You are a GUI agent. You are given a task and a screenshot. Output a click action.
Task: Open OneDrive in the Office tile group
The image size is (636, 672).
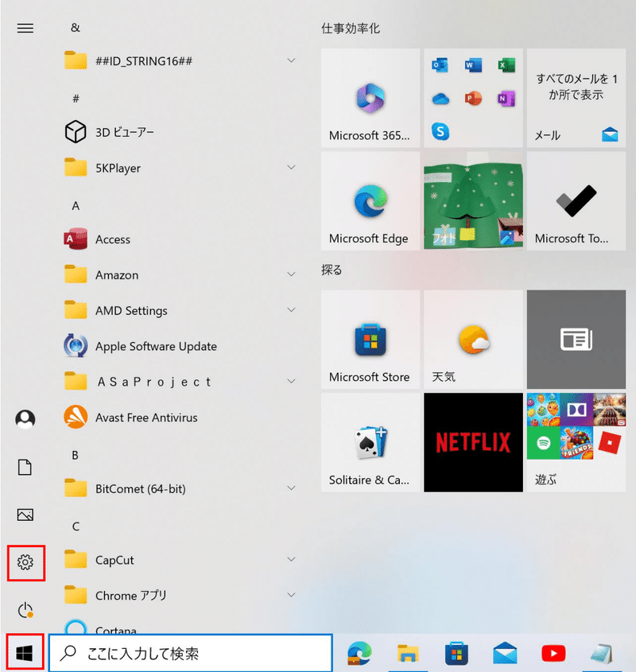point(440,99)
